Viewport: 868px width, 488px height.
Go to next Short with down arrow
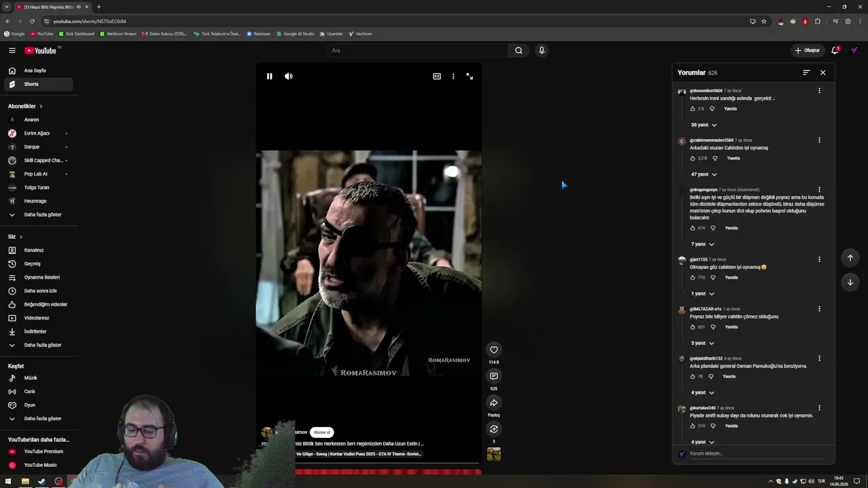[x=850, y=282]
